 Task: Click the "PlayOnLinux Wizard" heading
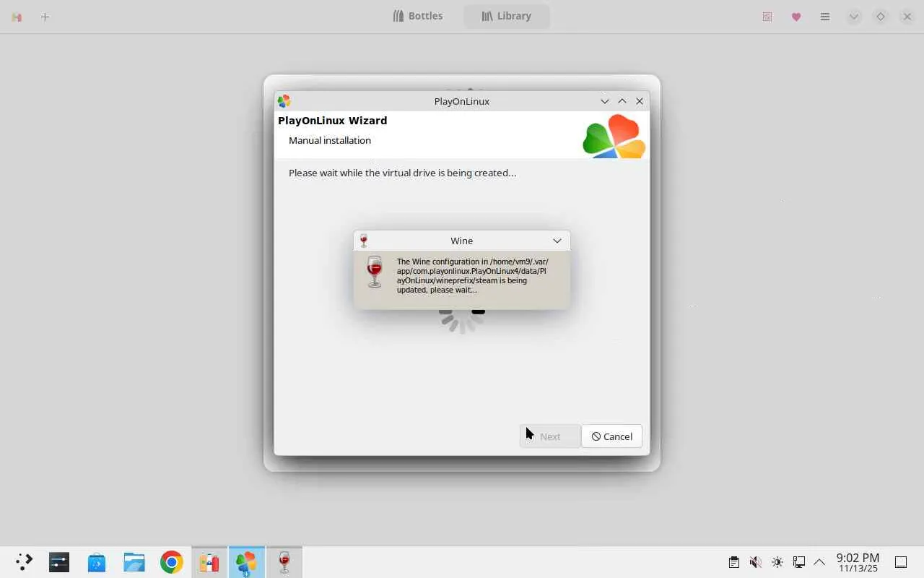pos(333,121)
